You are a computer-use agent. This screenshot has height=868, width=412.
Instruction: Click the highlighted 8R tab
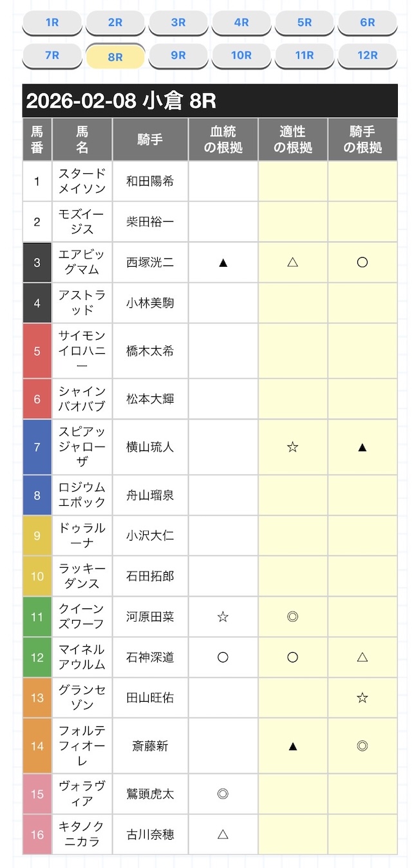click(x=115, y=57)
